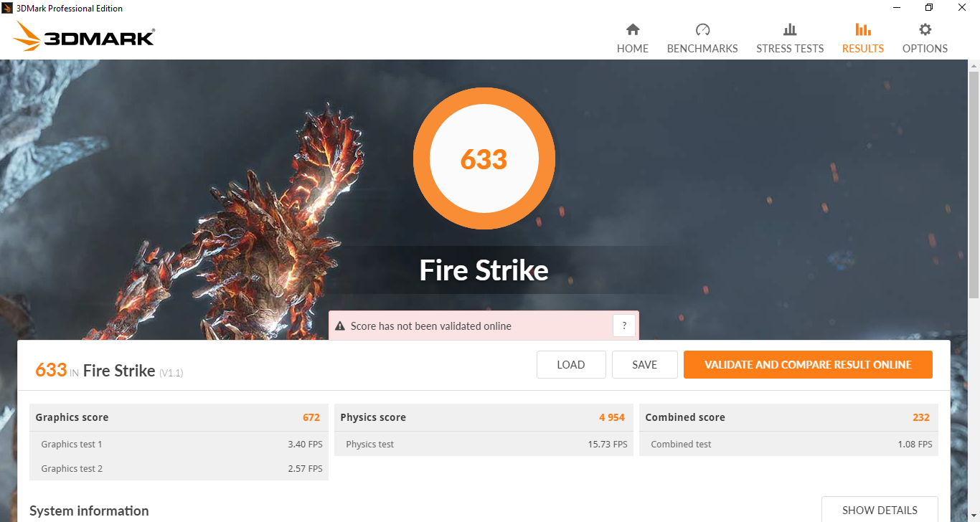Image resolution: width=980 pixels, height=522 pixels.
Task: Expand system info with SHOW DETAILS
Action: click(x=880, y=510)
